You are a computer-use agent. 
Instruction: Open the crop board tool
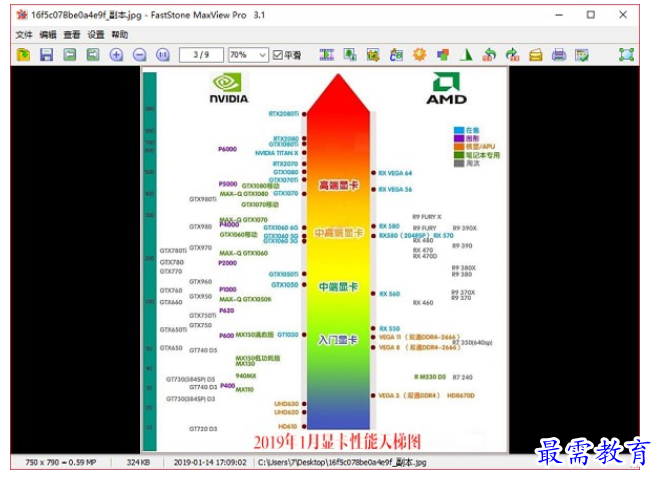pyautogui.click(x=373, y=55)
